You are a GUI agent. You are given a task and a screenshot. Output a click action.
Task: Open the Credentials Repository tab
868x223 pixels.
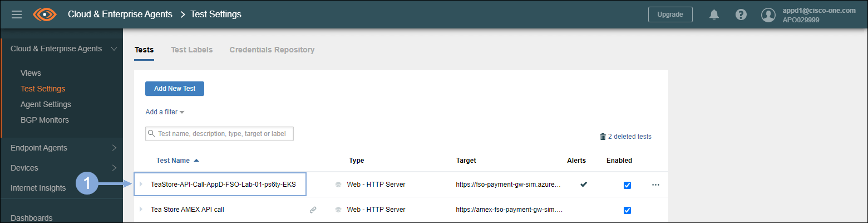point(272,50)
